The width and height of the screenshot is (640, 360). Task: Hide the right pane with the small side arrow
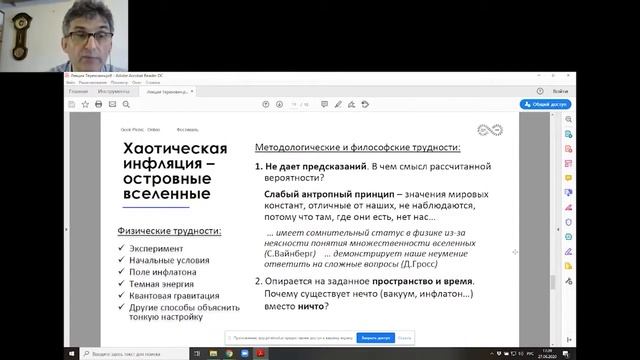558,230
